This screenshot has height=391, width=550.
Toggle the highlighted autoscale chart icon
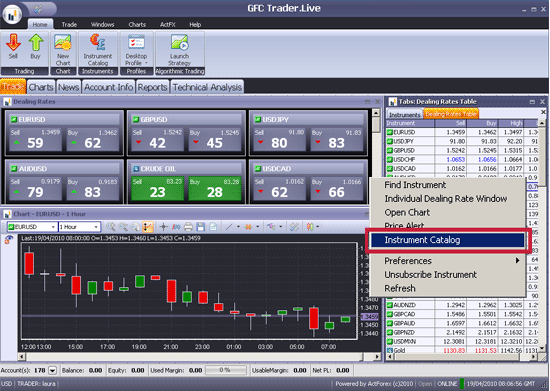tap(148, 227)
